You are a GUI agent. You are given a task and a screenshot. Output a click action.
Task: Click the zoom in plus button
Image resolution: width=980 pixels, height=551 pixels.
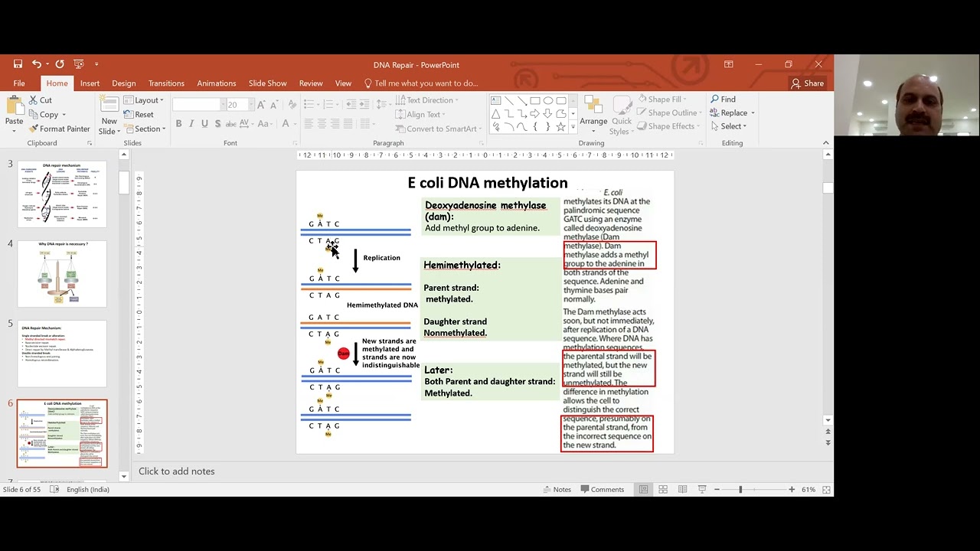click(792, 490)
